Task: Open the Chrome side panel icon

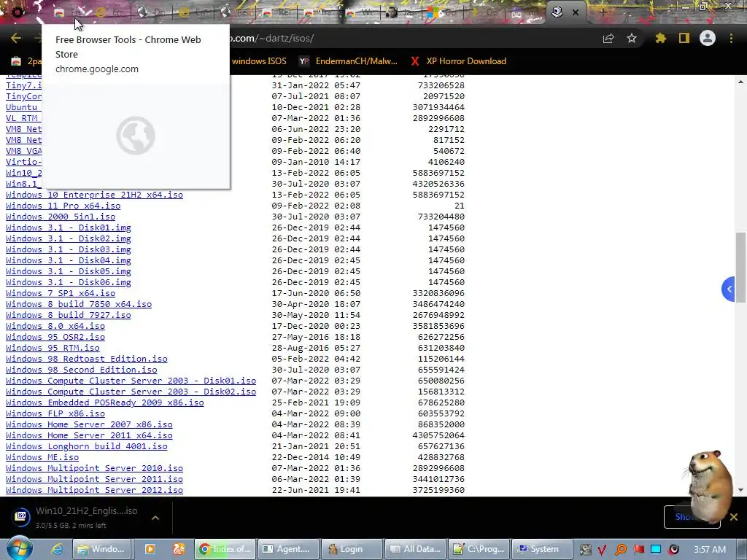Action: tap(684, 38)
